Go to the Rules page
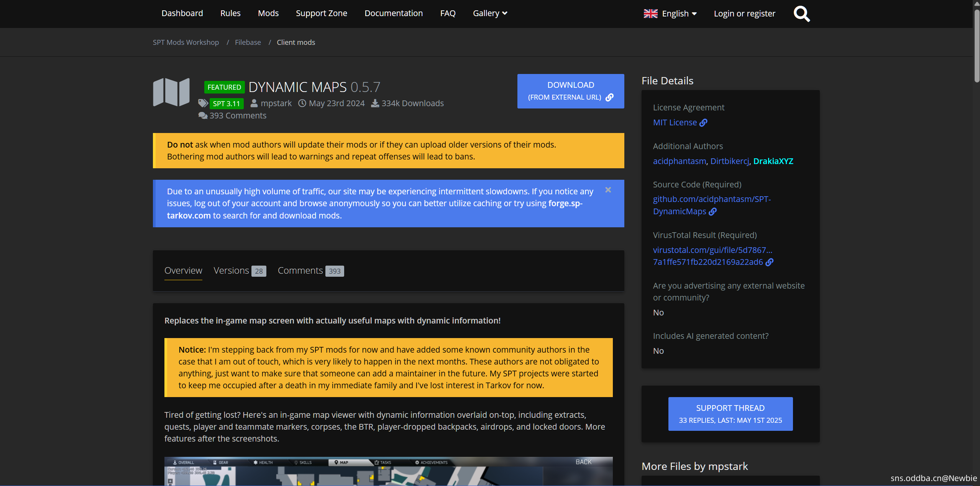The image size is (980, 486). 230,13
